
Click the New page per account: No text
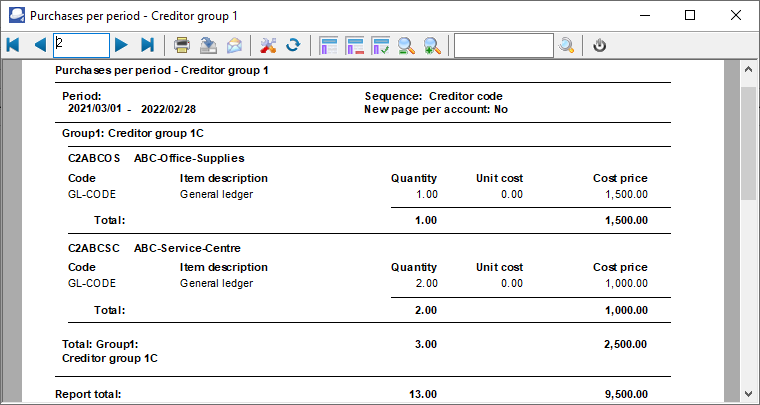436,109
